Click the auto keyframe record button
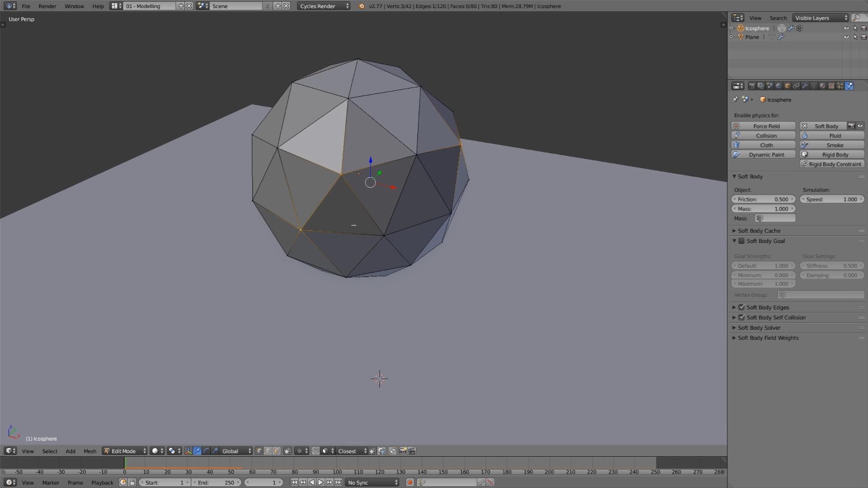The width and height of the screenshot is (868, 488). (x=410, y=483)
